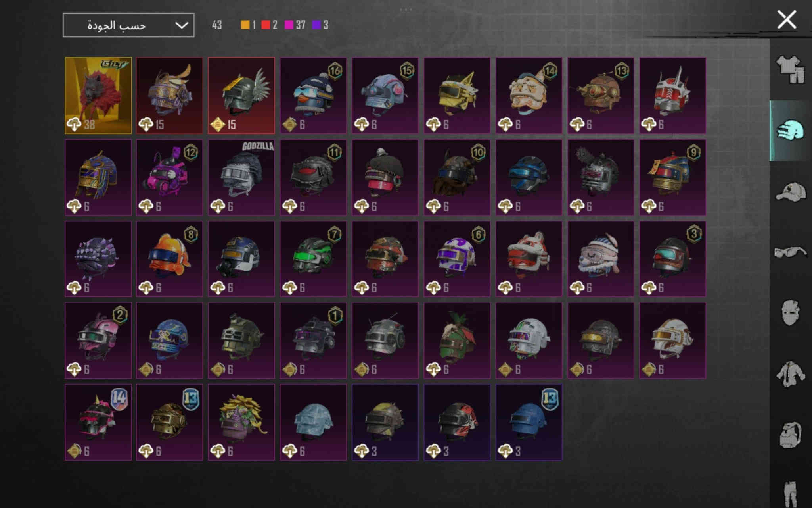This screenshot has height=508, width=812.
Task: Click the dropdown chevron arrow
Action: [182, 25]
